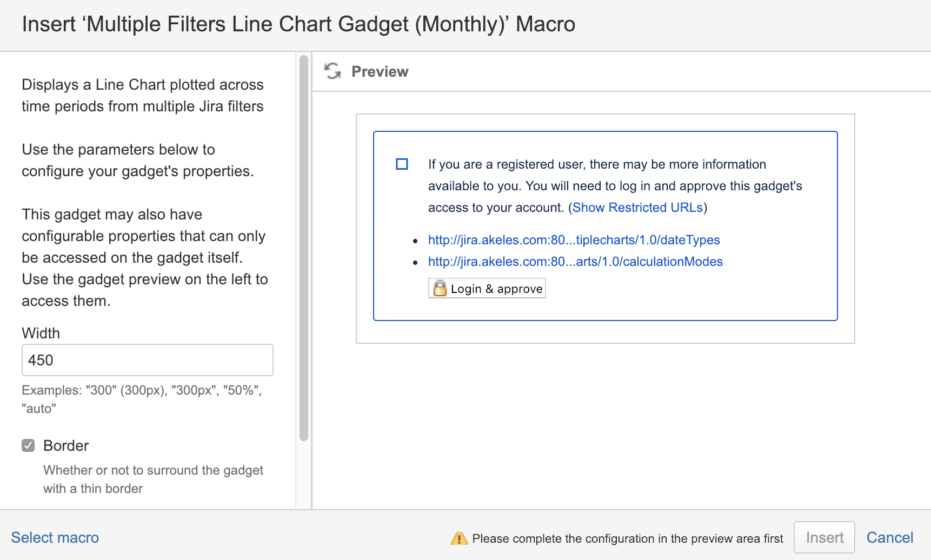This screenshot has width=931, height=560.
Task: Click the configuration warning message text
Action: [x=627, y=538]
